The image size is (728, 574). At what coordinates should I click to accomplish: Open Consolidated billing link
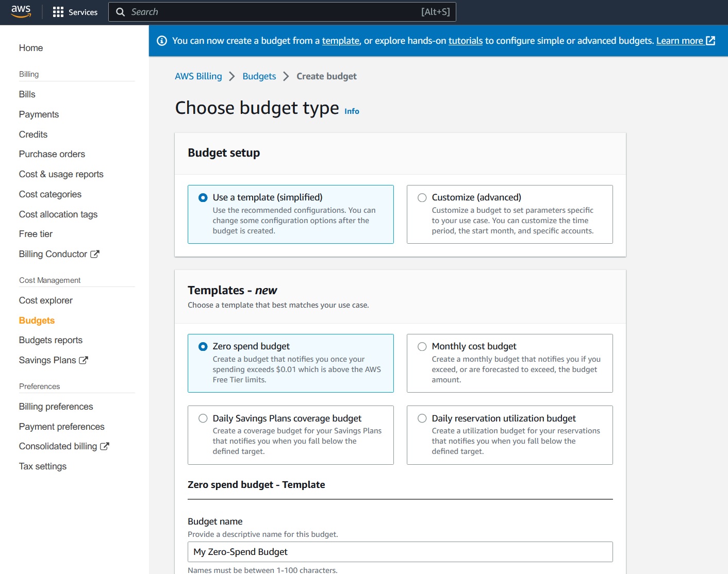point(58,446)
